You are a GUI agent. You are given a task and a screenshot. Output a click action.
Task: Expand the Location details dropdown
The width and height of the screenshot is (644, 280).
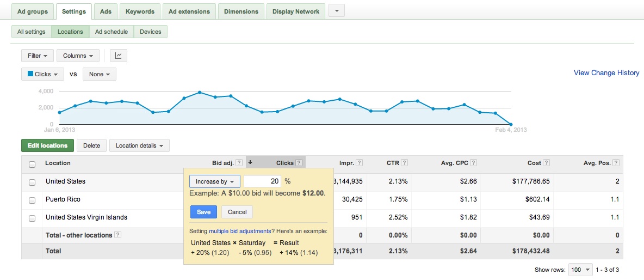(x=139, y=145)
